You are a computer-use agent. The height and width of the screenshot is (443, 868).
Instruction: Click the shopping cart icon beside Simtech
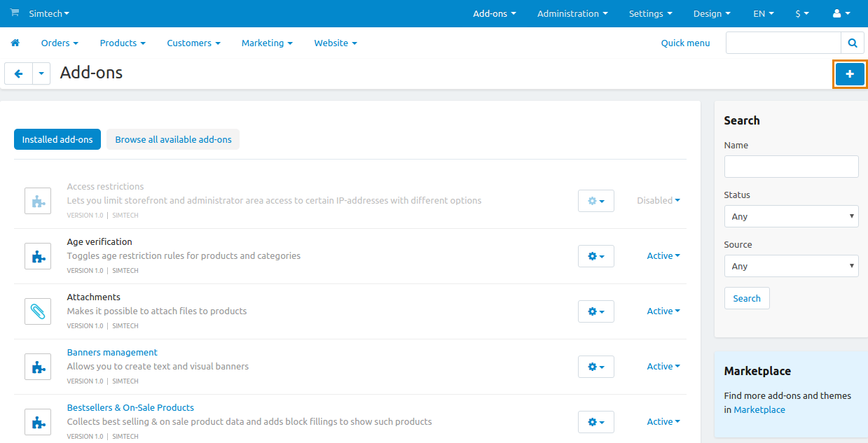point(15,13)
